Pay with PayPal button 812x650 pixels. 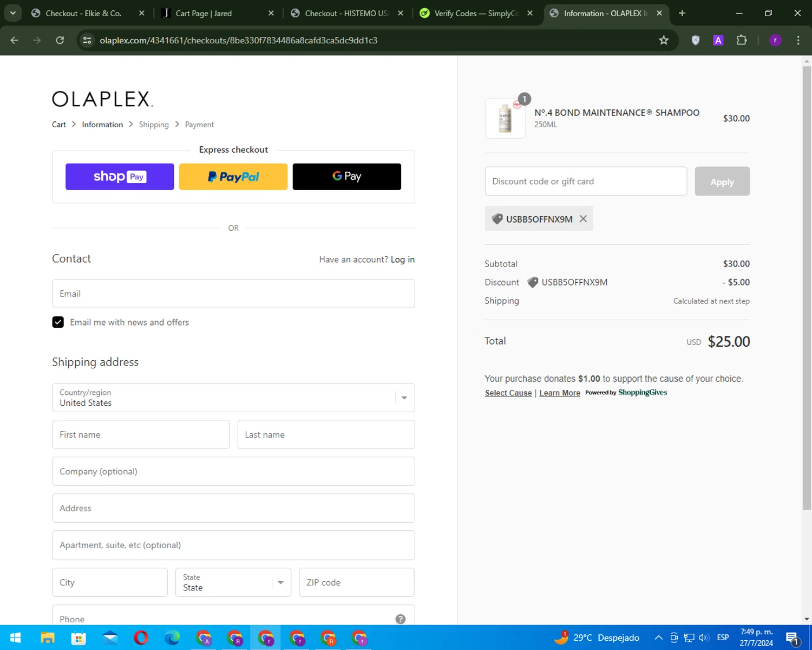233,177
